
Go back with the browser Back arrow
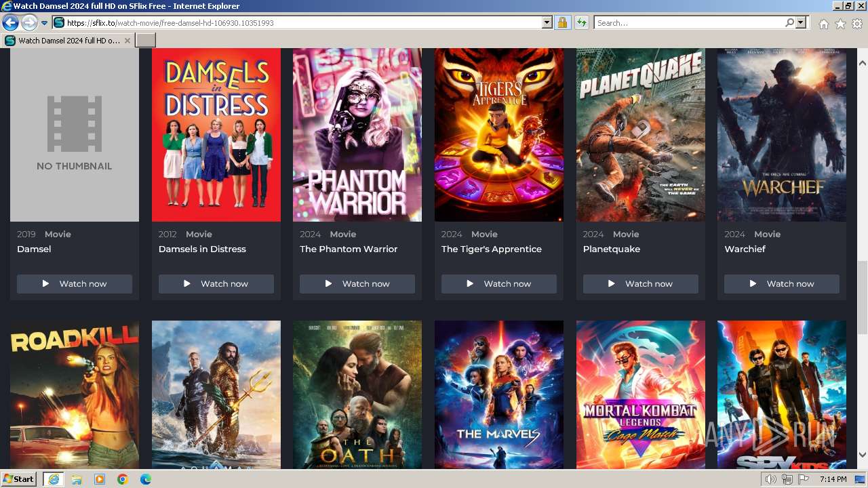coord(10,23)
